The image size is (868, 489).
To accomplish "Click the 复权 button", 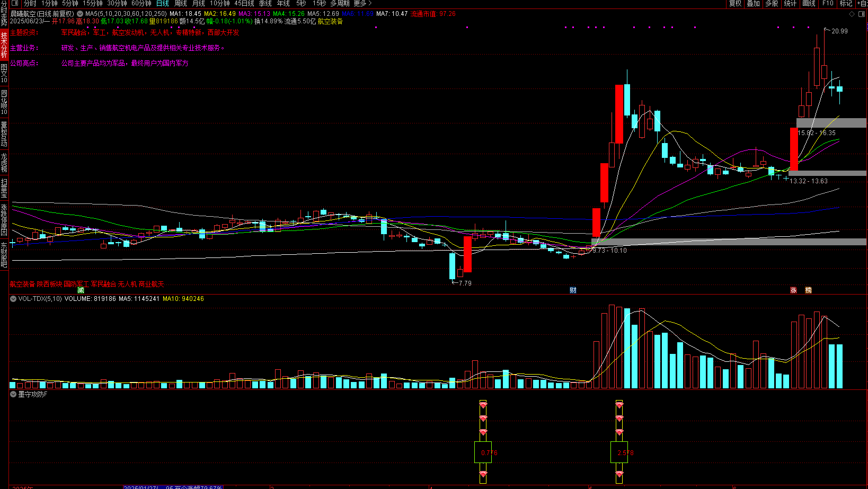I will point(736,3).
